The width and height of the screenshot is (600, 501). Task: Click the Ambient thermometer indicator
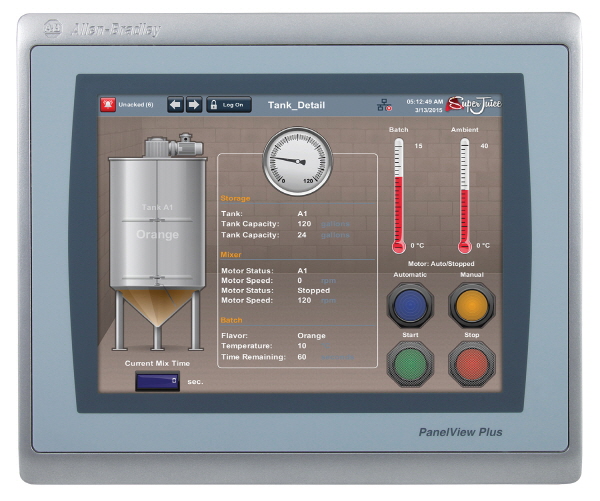[x=463, y=195]
